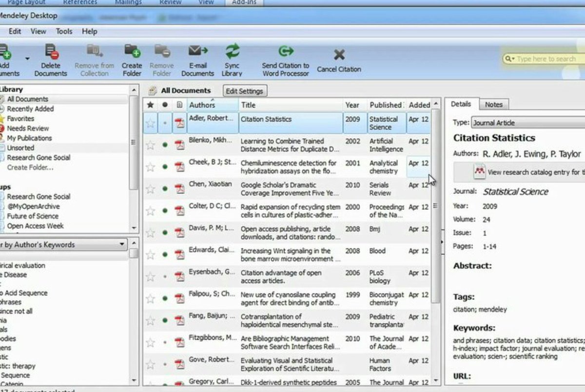Toggle read status dot for Edwards row
The image size is (585, 392).
(165, 254)
